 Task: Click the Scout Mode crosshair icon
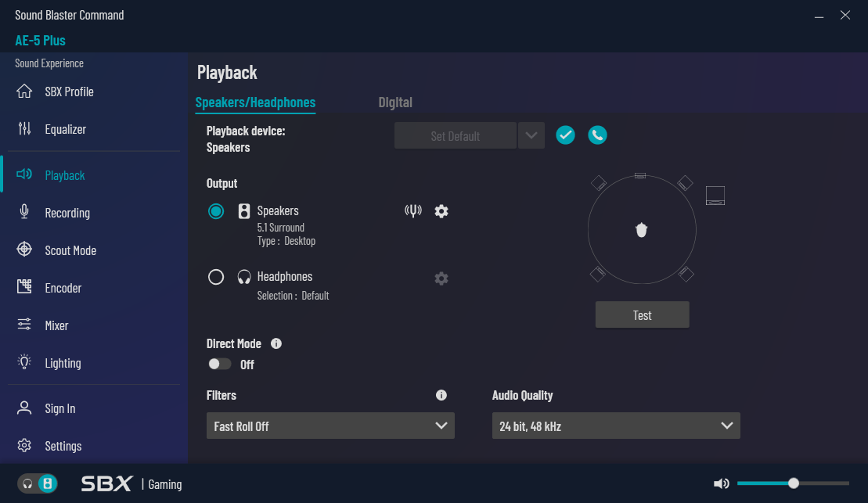tap(24, 249)
